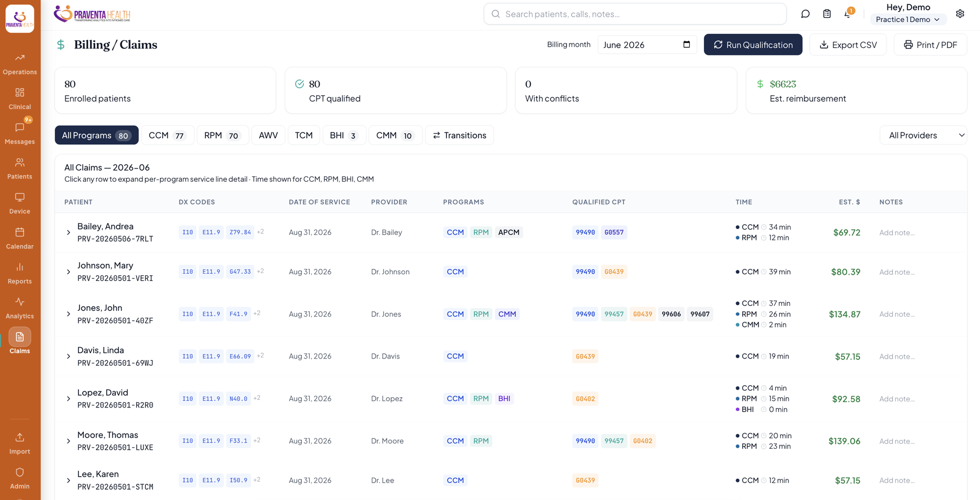This screenshot has width=980, height=500.
Task: Open the Transitions tab
Action: pyautogui.click(x=460, y=135)
